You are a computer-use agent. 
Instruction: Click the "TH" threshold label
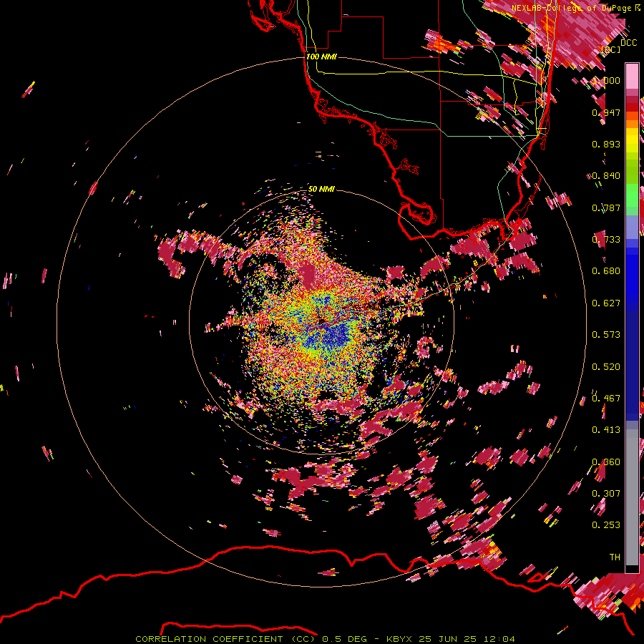(x=615, y=557)
